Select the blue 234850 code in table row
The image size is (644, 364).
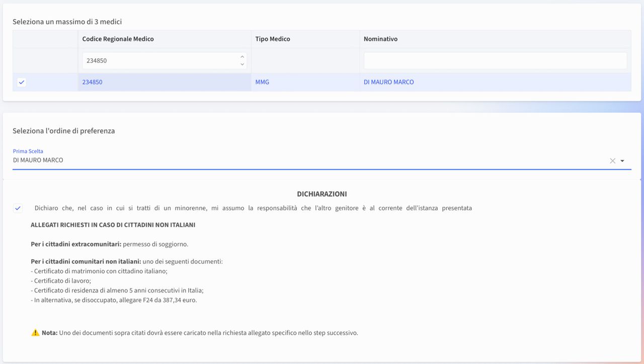pyautogui.click(x=92, y=82)
